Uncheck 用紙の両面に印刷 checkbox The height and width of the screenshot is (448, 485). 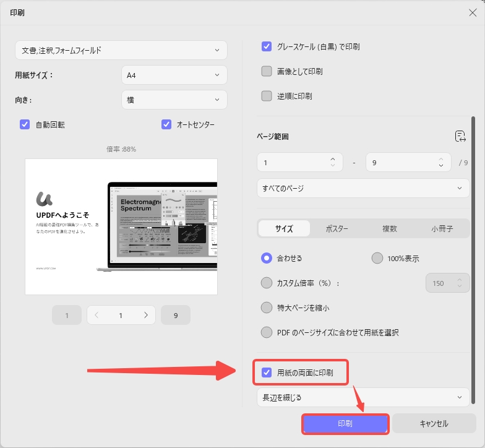pyautogui.click(x=266, y=373)
